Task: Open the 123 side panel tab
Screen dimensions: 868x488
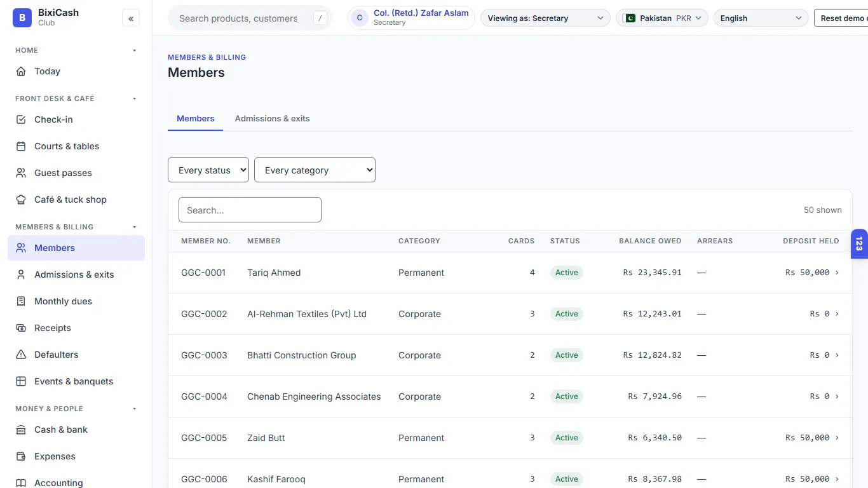Action: coord(859,244)
